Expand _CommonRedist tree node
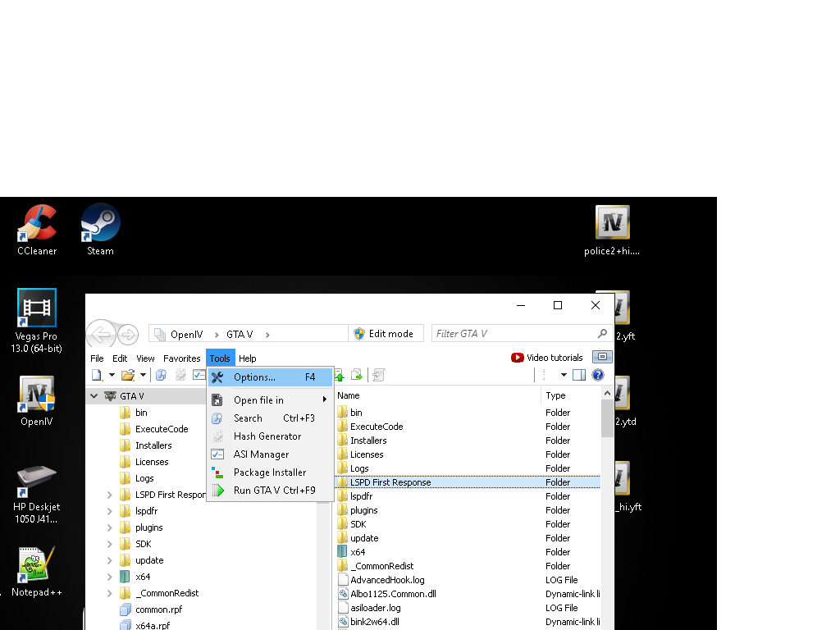This screenshot has height=630, width=840. pyautogui.click(x=109, y=593)
